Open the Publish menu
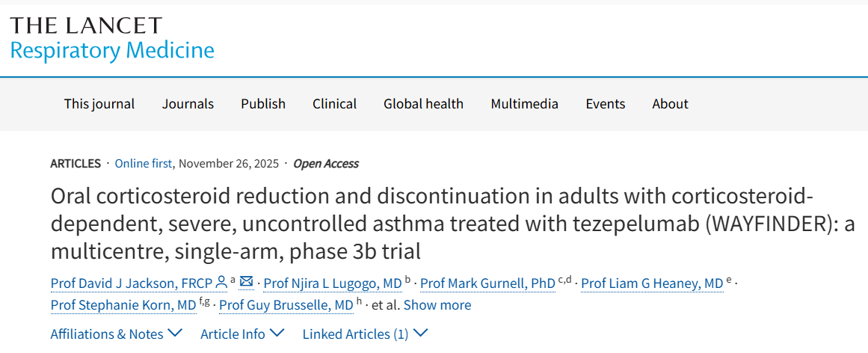 coord(263,104)
